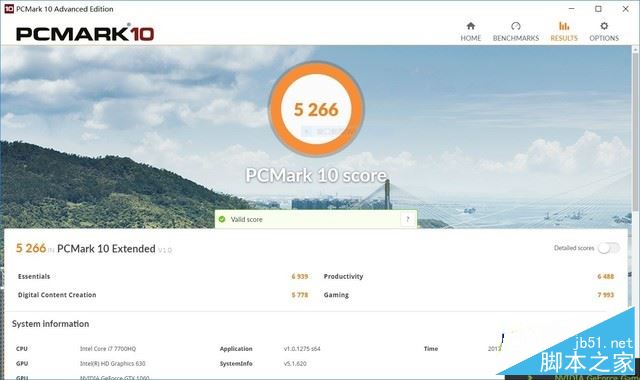Image resolution: width=640 pixels, height=380 pixels.
Task: Click the orange 5 266 score circle
Action: pyautogui.click(x=316, y=109)
